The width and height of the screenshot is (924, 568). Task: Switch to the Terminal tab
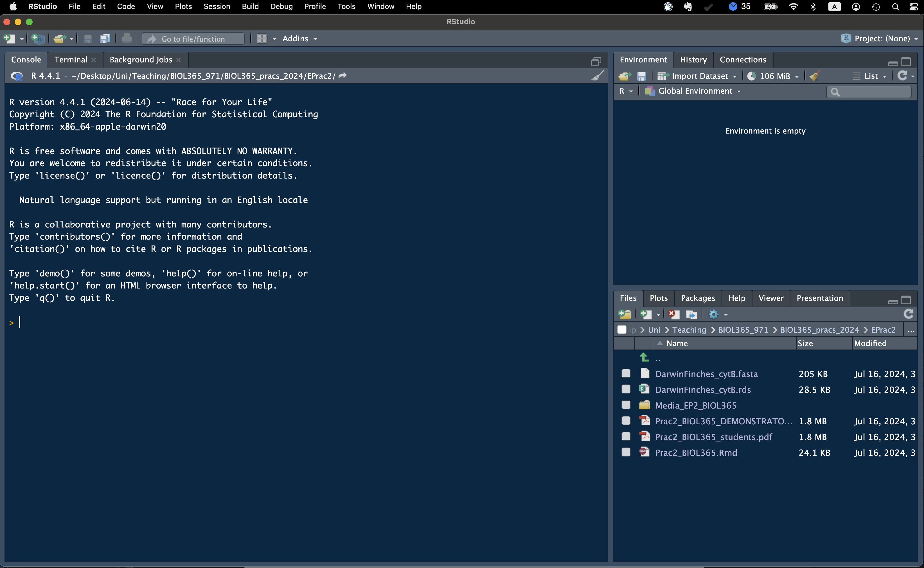(71, 60)
